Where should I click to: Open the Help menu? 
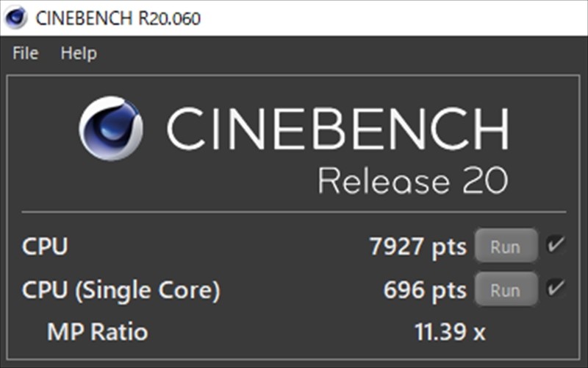tap(79, 53)
